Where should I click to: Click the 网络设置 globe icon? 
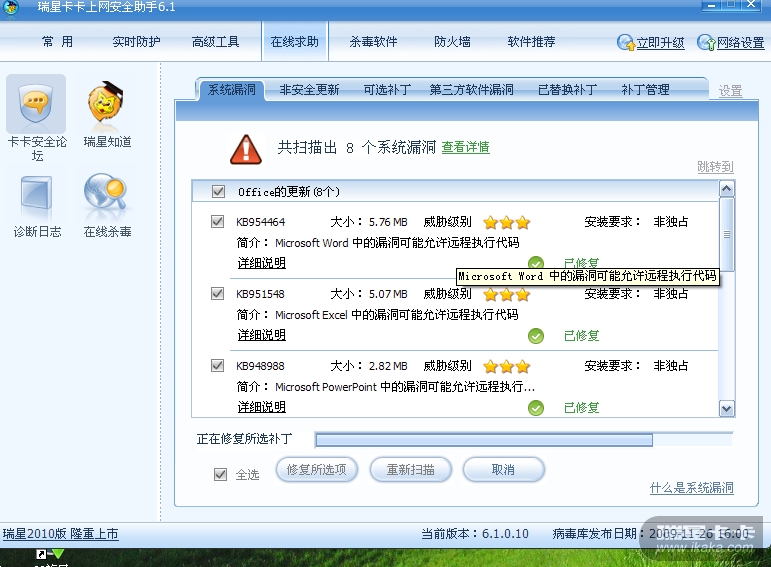[706, 43]
